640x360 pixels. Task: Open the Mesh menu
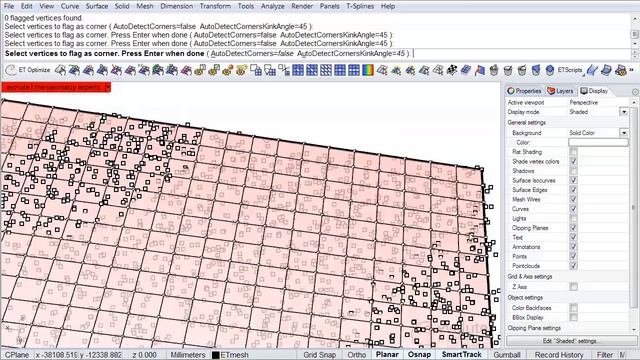click(144, 6)
